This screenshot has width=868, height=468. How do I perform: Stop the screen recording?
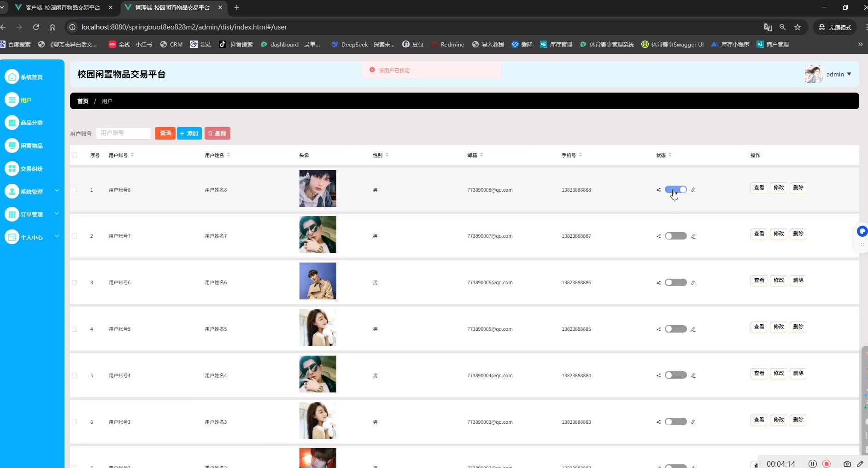(x=827, y=464)
